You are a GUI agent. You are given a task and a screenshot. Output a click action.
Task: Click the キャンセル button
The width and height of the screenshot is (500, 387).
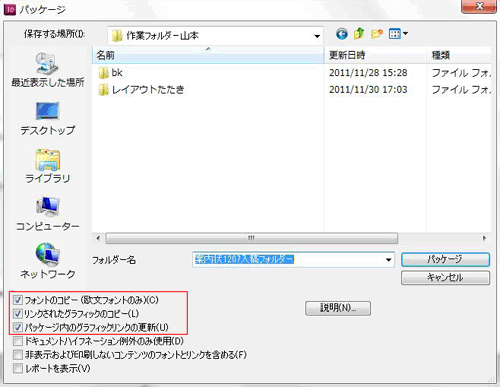[445, 277]
